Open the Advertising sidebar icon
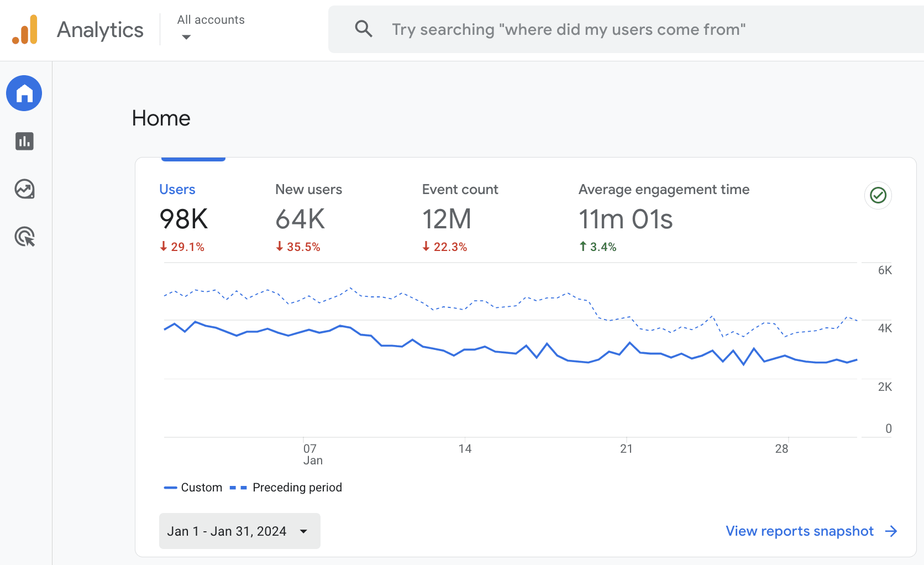 point(24,237)
